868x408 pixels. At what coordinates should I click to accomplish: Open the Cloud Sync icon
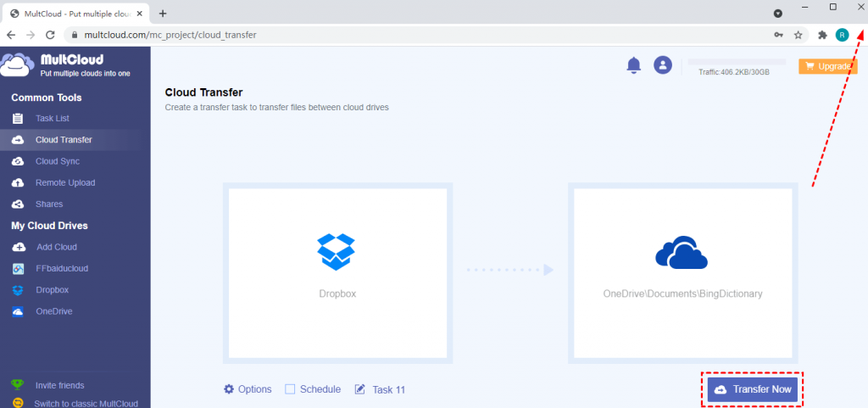(18, 161)
